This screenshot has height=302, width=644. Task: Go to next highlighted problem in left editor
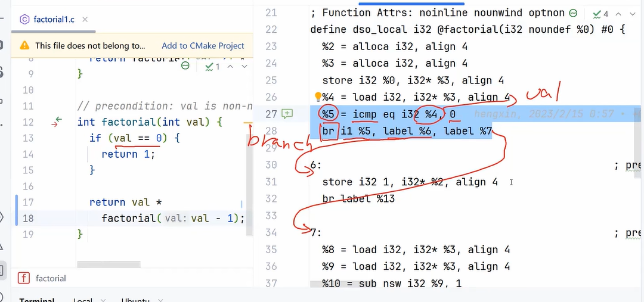coord(244,67)
